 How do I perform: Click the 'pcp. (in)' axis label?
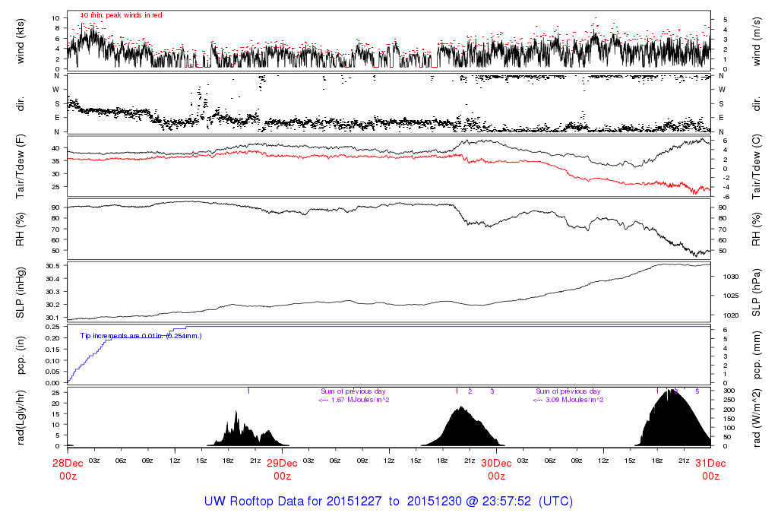click(21, 355)
